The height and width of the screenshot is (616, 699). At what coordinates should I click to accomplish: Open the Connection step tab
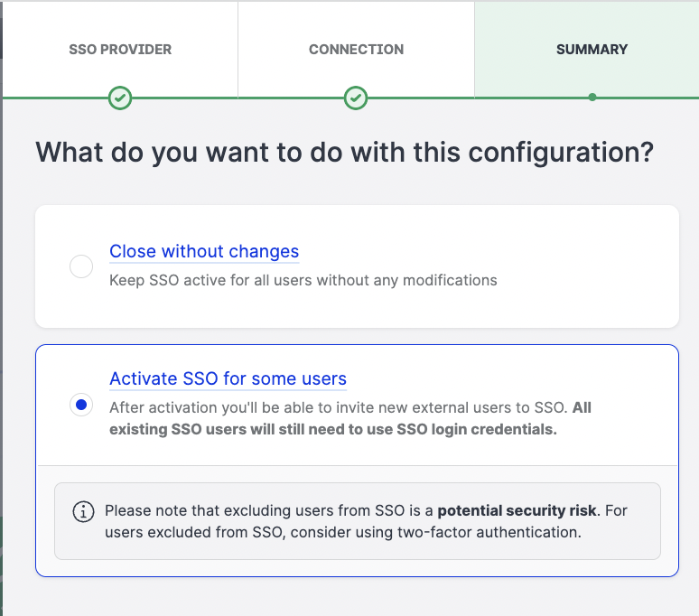pyautogui.click(x=356, y=50)
